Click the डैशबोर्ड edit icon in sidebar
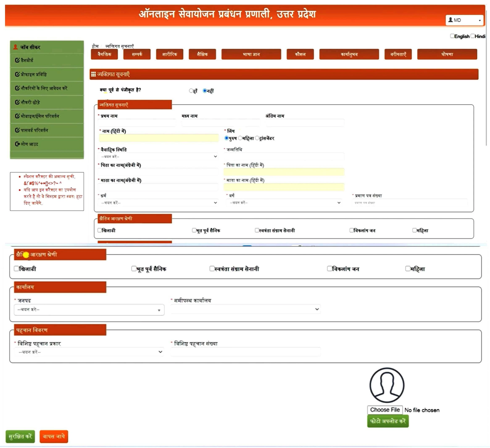490x448 pixels. 17,60
